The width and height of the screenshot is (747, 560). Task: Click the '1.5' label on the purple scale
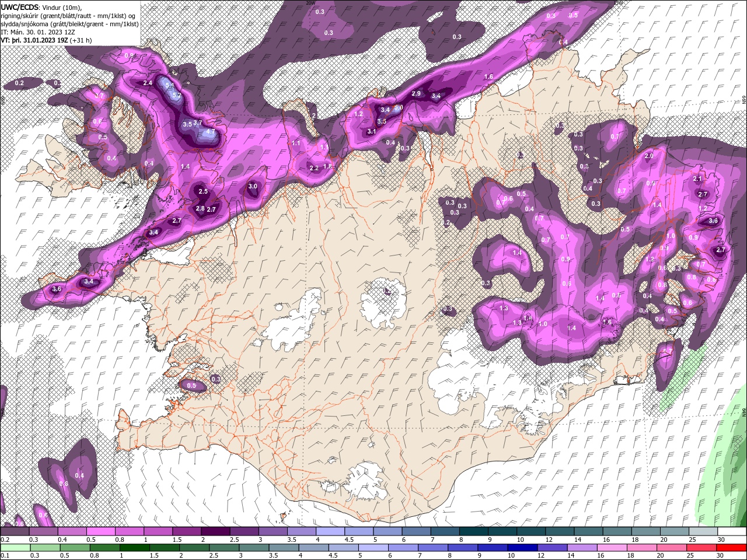pyautogui.click(x=176, y=540)
